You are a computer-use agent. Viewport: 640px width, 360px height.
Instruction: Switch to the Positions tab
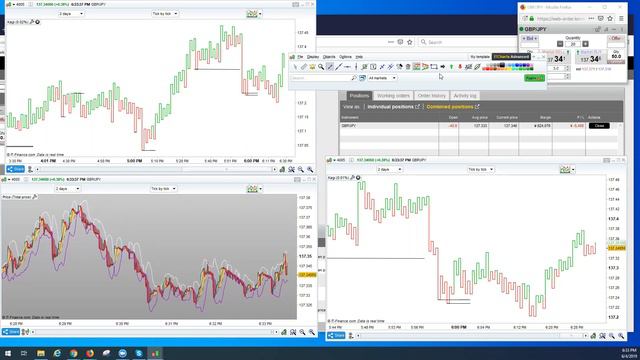point(359,96)
